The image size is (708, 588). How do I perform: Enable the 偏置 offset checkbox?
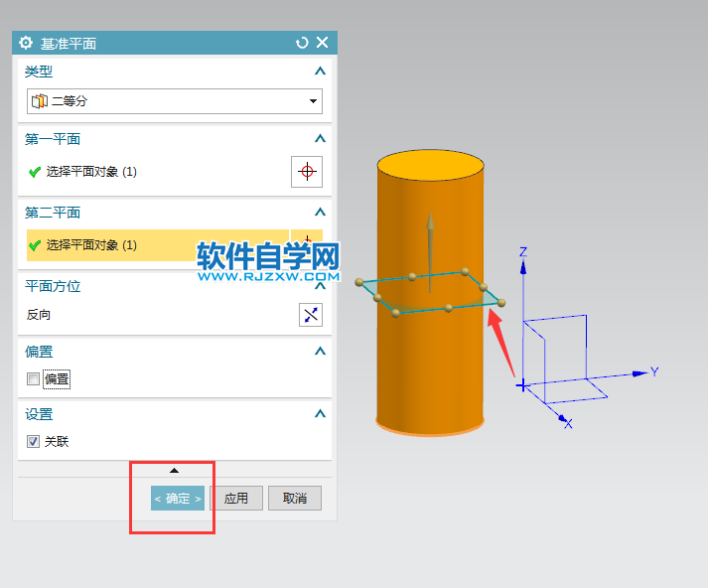coord(33,378)
